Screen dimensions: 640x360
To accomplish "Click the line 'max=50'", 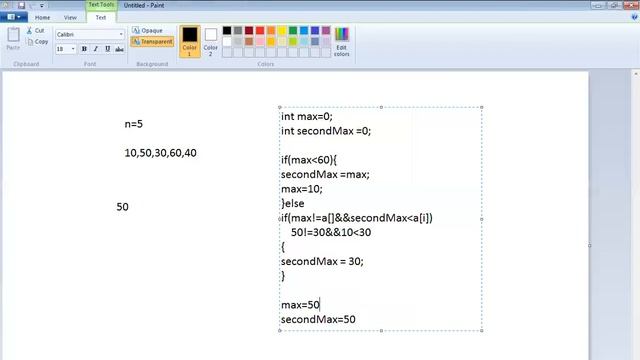I will [x=300, y=305].
